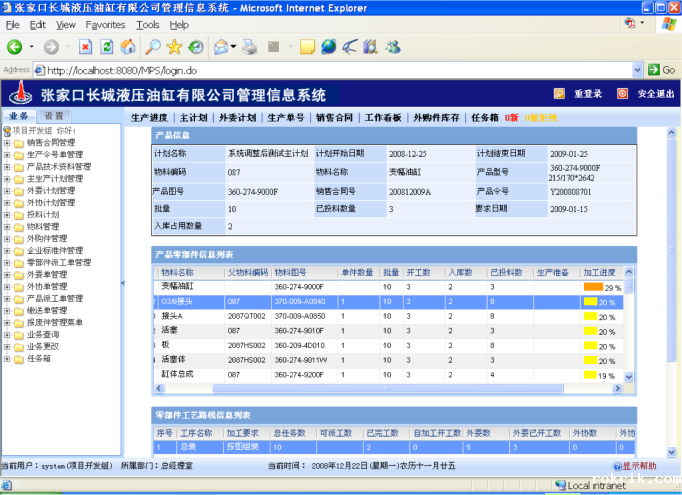Viewport: 682px width, 495px height.
Task: Open the 生产进度 navigation link
Action: tap(149, 117)
